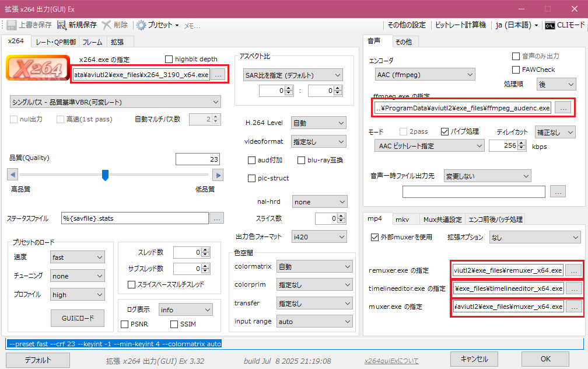Browse for the remuxer.exe path

(574, 270)
